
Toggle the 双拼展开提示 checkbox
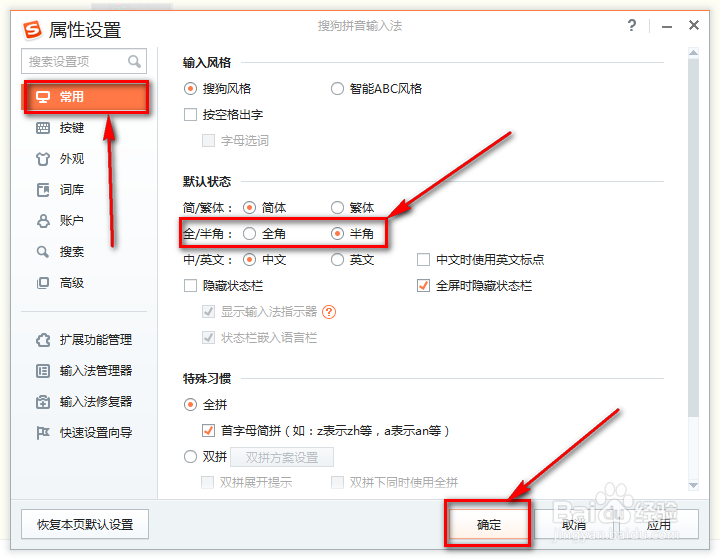click(208, 482)
